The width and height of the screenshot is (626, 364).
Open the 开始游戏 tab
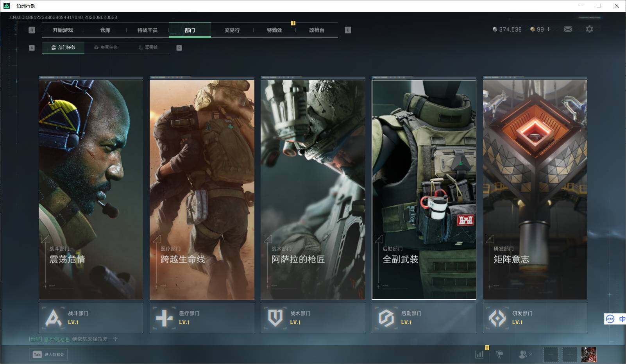tap(63, 30)
